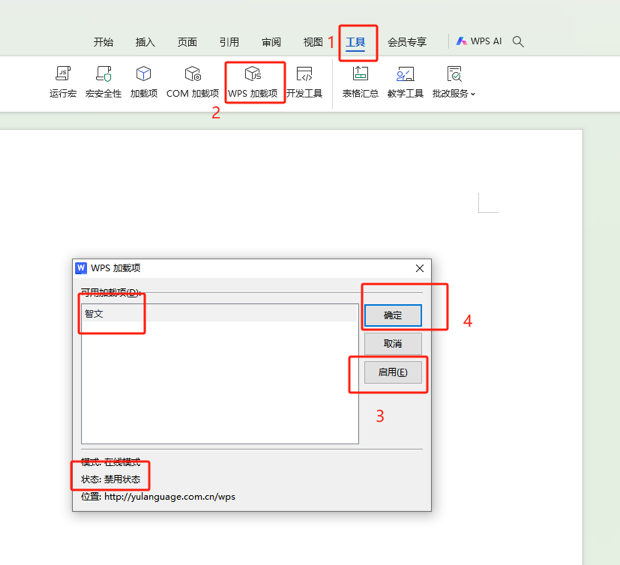Close the WPS 加载项 dialog

[420, 268]
